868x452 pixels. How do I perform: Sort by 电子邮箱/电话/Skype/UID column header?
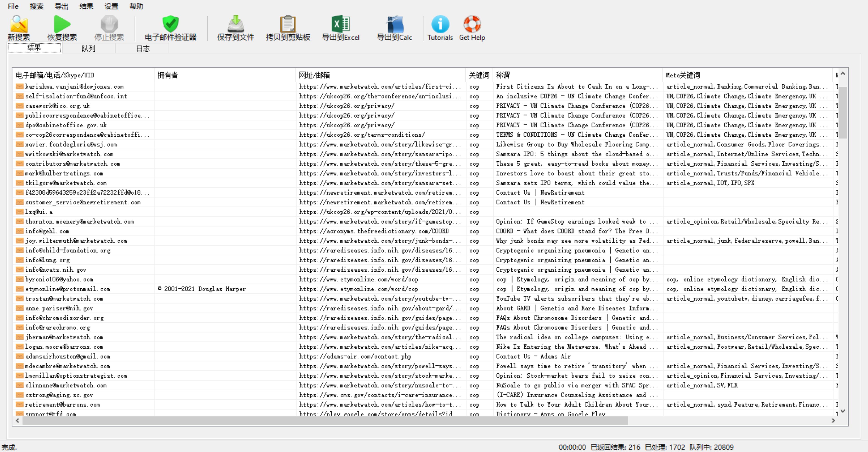[84, 75]
